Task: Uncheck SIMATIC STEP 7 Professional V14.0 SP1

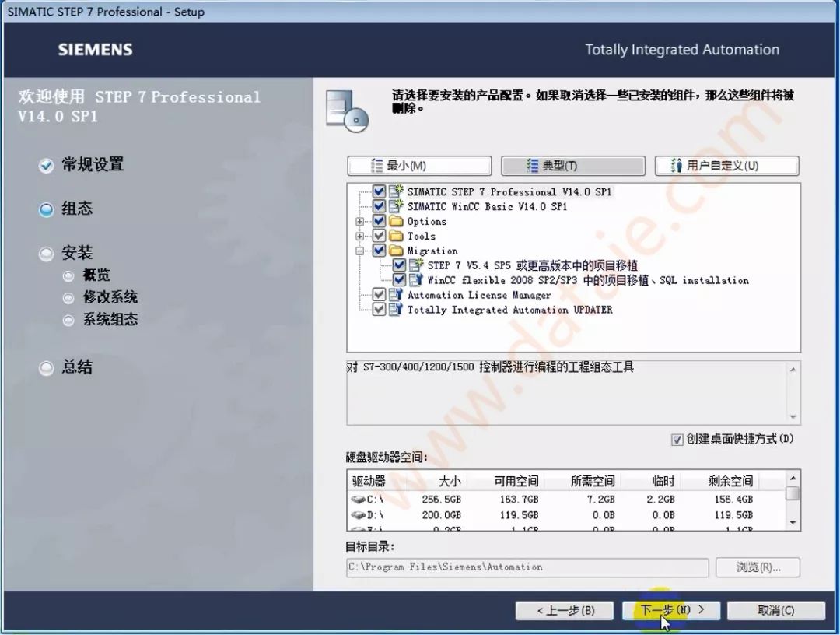Action: point(380,191)
